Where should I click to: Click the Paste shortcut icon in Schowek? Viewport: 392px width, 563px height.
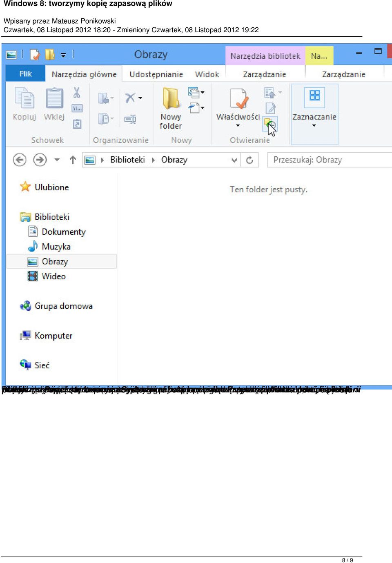coord(77,124)
